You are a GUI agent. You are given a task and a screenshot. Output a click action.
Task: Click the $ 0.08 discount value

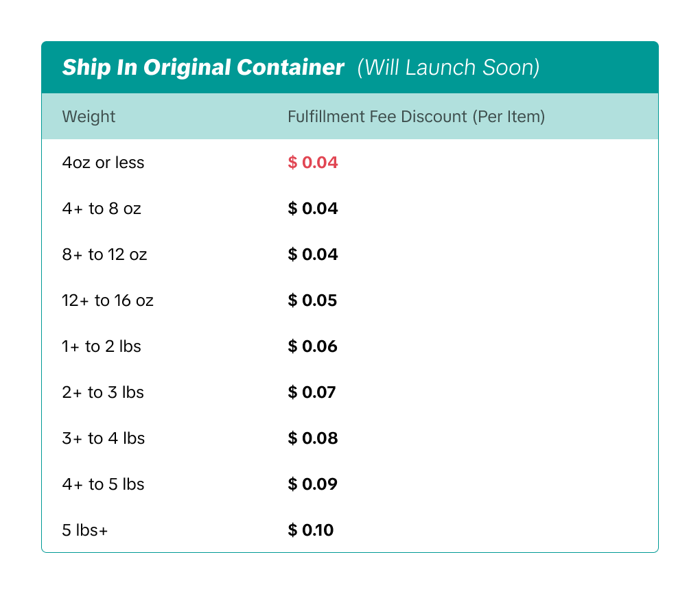tap(313, 438)
